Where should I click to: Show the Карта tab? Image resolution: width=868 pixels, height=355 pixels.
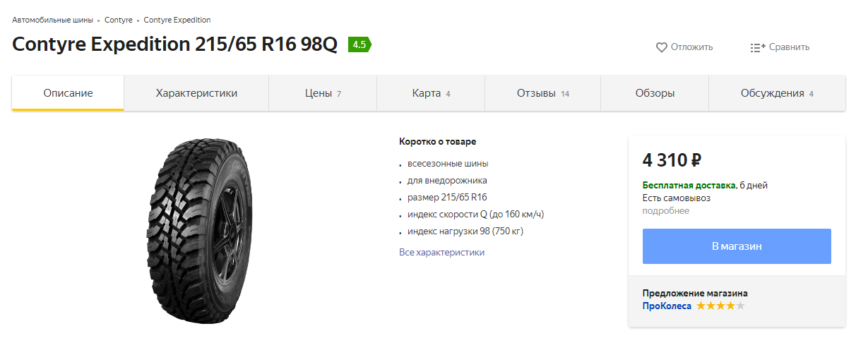(x=431, y=93)
